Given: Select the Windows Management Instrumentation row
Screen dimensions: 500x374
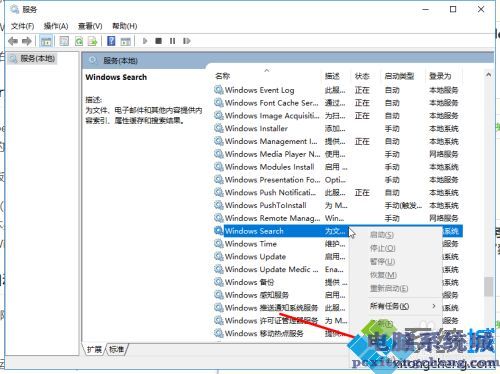Looking at the screenshot, I should click(x=337, y=141).
